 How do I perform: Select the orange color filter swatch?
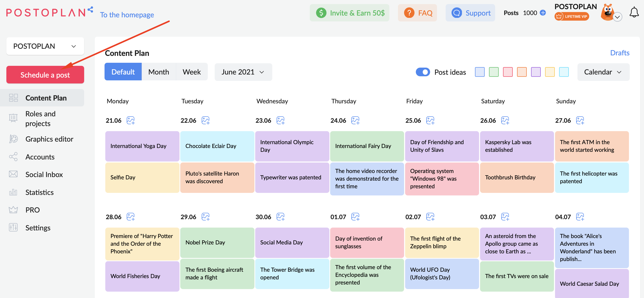coord(522,72)
